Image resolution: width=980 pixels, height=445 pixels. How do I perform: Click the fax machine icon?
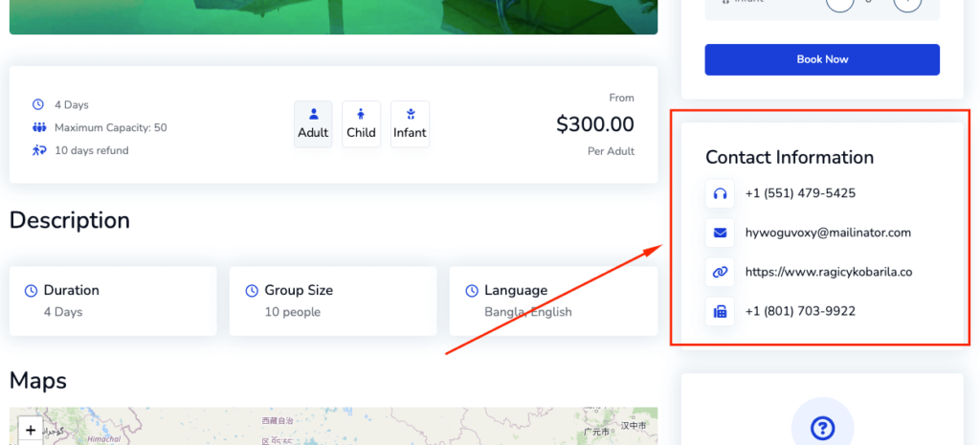pos(720,311)
